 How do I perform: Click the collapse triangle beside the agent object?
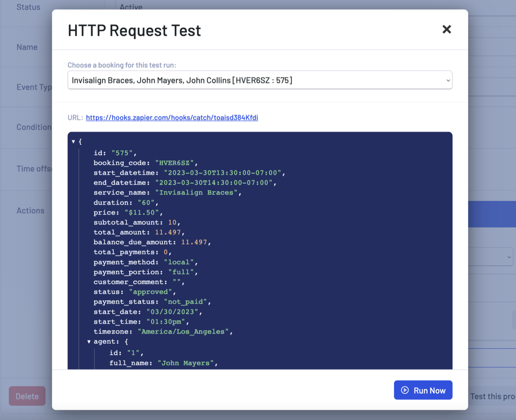point(89,342)
